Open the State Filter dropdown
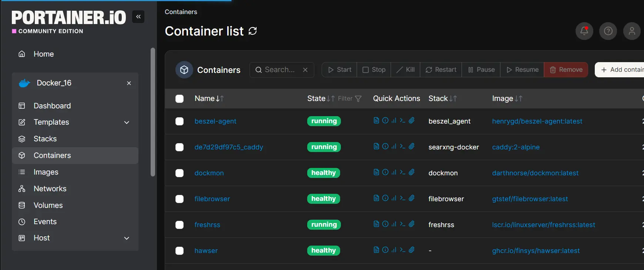This screenshot has height=270, width=644. pos(350,99)
